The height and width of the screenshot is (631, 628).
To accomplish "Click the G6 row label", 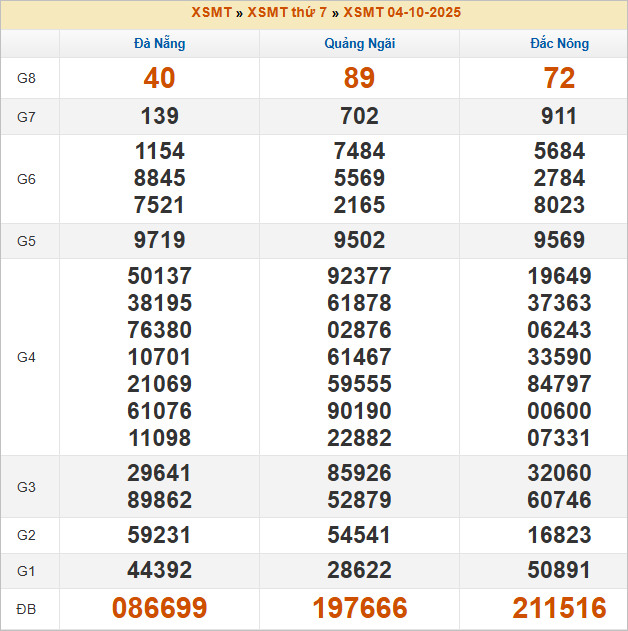I will [27, 179].
